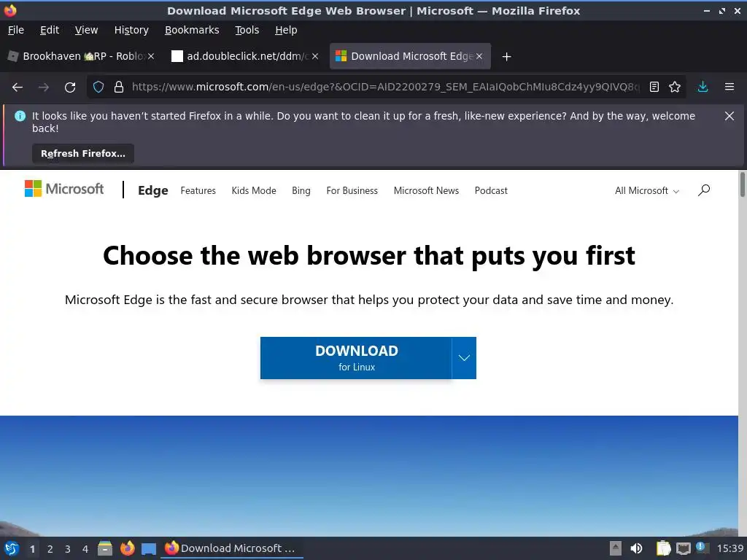Launch Firefox from the taskbar quick launcher
747x560 pixels.
[x=127, y=548]
